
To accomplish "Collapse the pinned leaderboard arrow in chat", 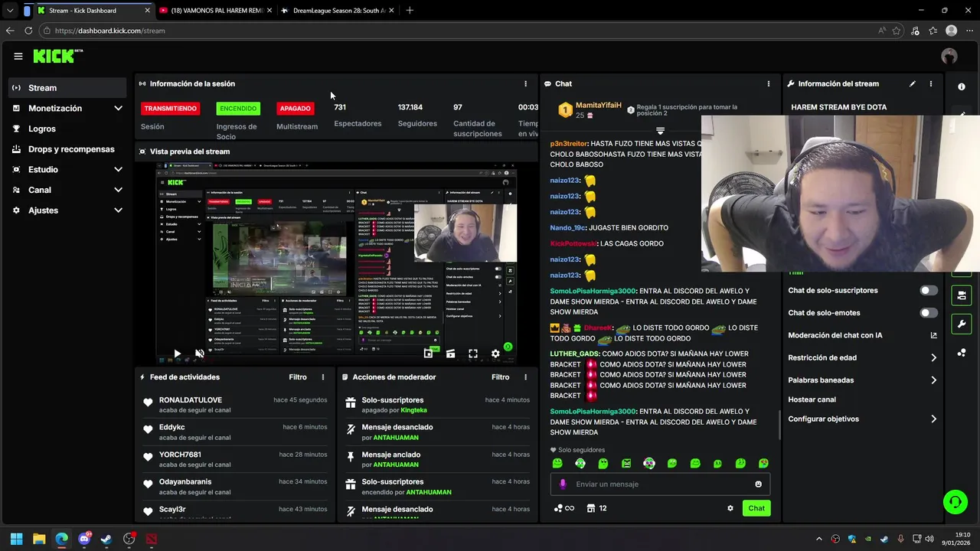I will click(660, 131).
